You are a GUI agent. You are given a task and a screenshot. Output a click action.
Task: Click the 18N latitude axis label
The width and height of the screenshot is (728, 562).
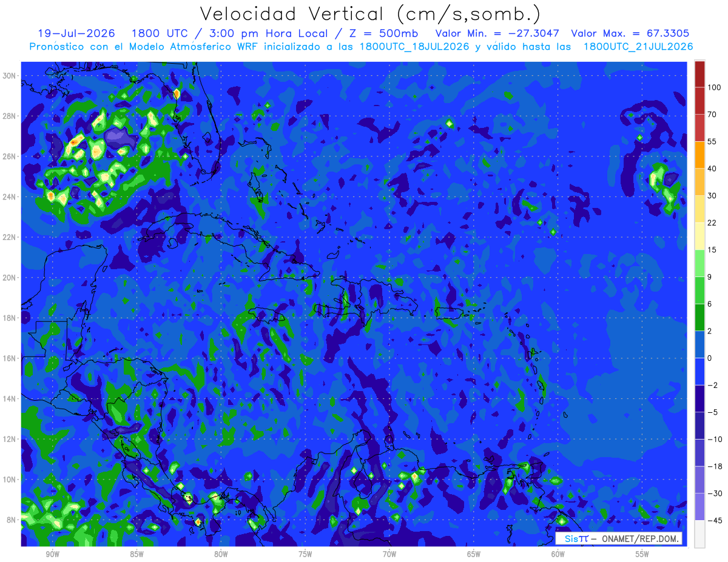(x=10, y=318)
